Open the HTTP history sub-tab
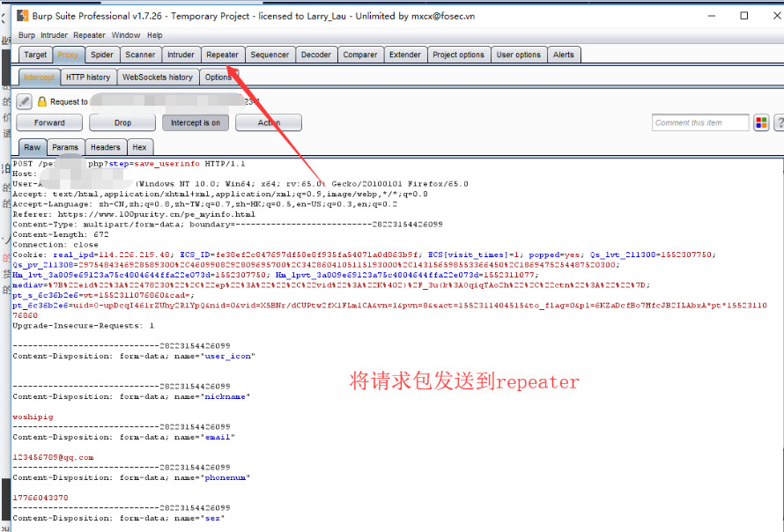Image resolution: width=784 pixels, height=532 pixels. coord(88,77)
